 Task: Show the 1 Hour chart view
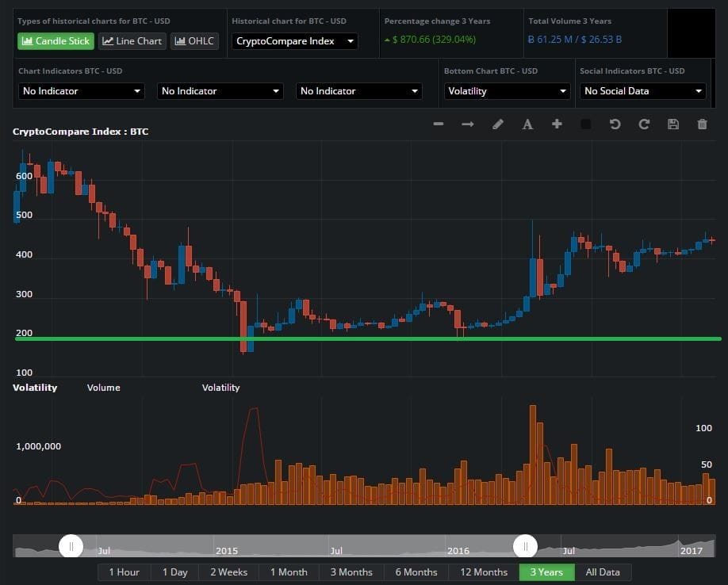[x=124, y=572]
